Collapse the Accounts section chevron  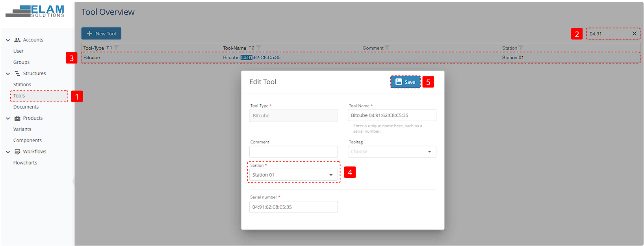(x=8, y=40)
